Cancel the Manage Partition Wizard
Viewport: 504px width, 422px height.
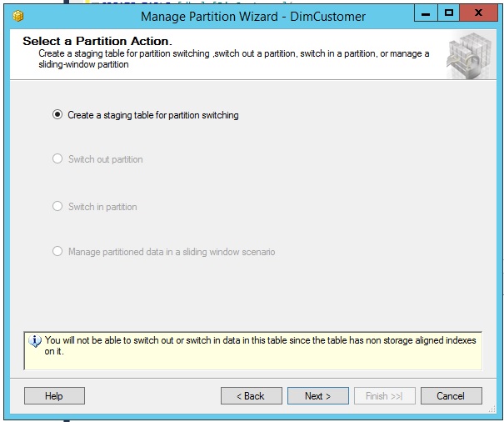[451, 395]
